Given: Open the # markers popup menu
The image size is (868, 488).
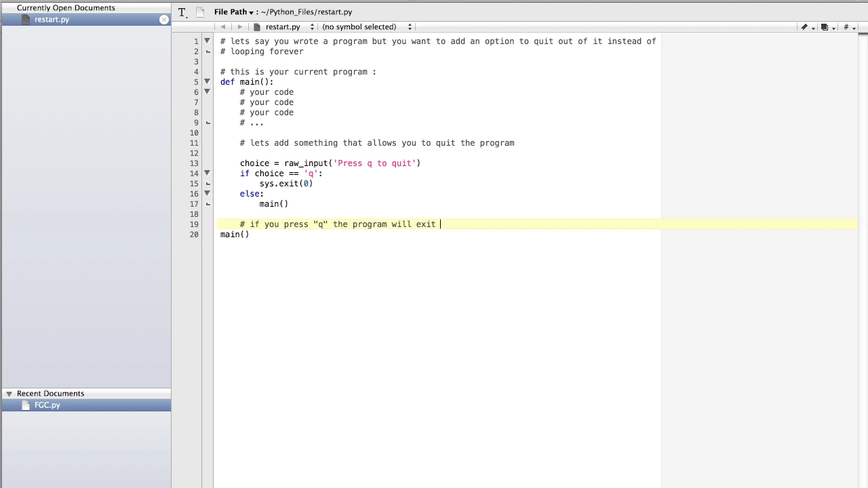Looking at the screenshot, I should (848, 27).
